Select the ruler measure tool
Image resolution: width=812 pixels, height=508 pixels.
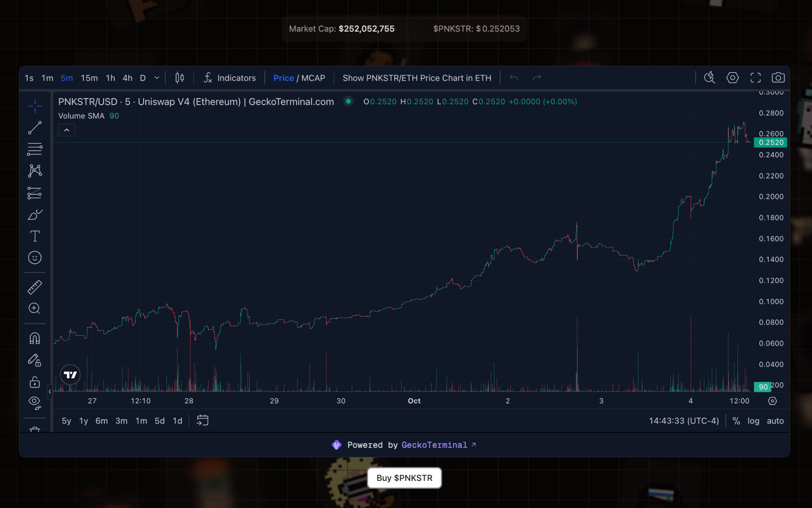pyautogui.click(x=35, y=287)
